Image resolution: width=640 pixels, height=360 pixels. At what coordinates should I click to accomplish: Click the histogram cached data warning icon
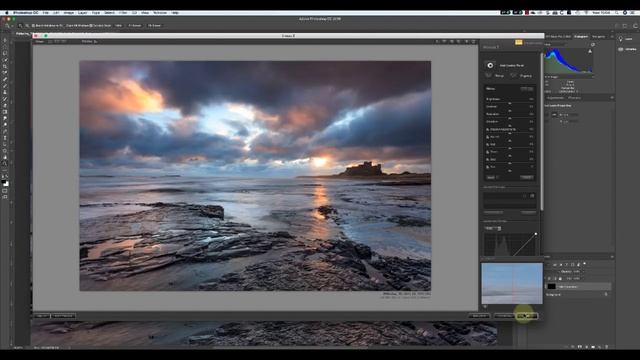590,51
